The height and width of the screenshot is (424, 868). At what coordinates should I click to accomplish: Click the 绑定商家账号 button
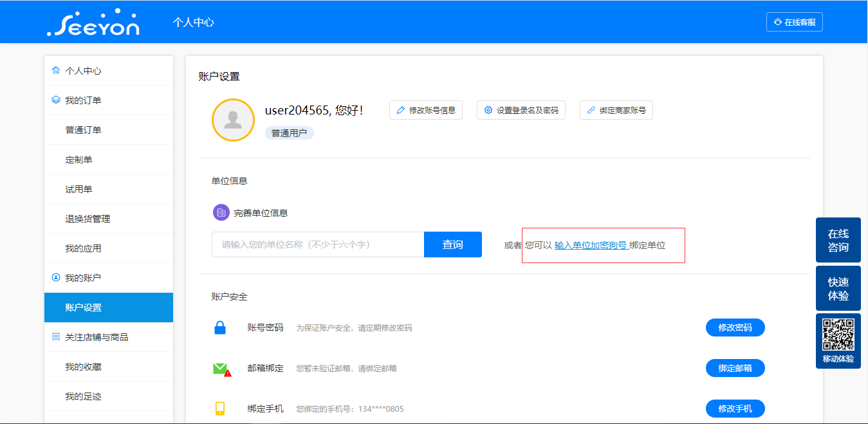tap(616, 110)
